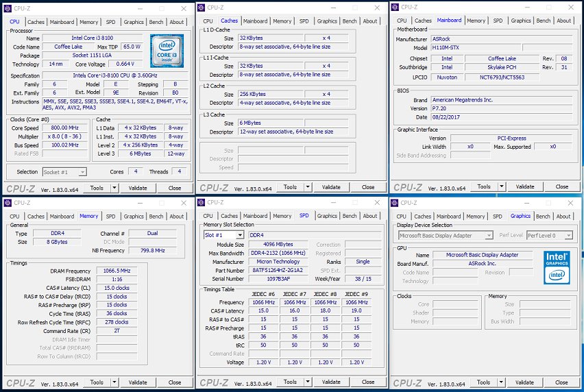Select Mainboard tab in the Caches window
584x392 pixels.
point(255,21)
